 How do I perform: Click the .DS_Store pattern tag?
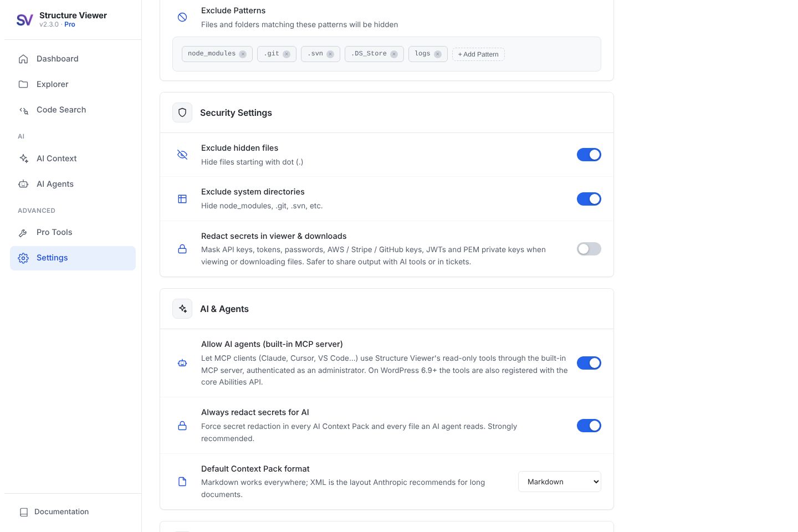coord(374,54)
